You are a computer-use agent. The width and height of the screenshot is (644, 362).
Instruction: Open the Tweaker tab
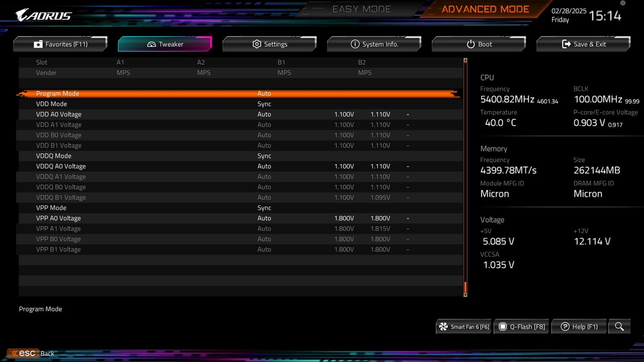pyautogui.click(x=165, y=44)
